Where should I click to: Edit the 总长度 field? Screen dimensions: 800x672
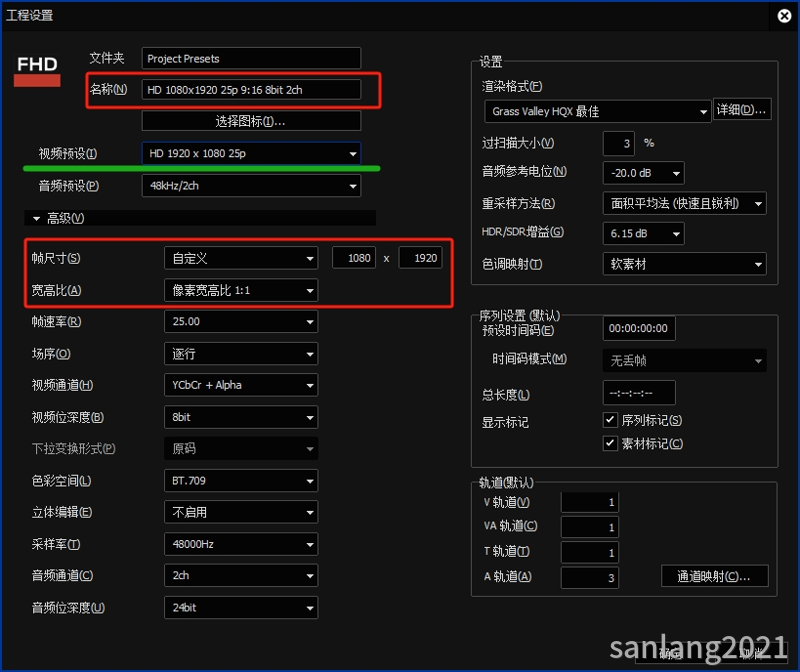639,393
